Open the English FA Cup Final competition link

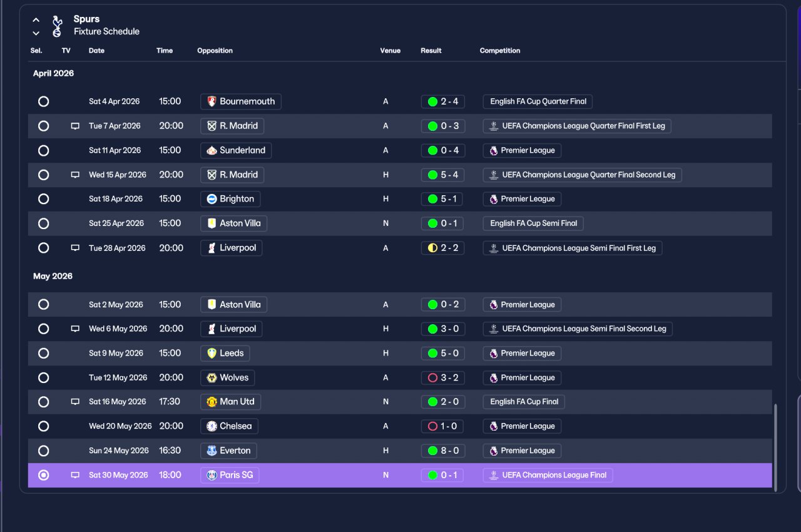click(x=524, y=402)
